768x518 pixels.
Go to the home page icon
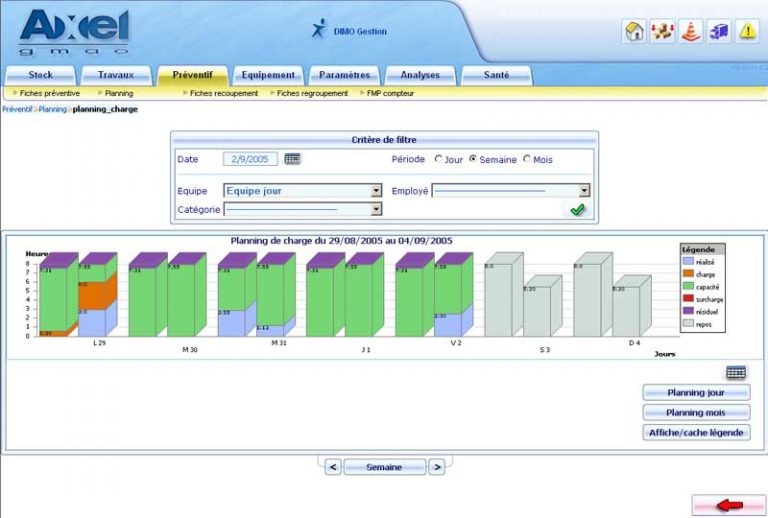(x=634, y=32)
